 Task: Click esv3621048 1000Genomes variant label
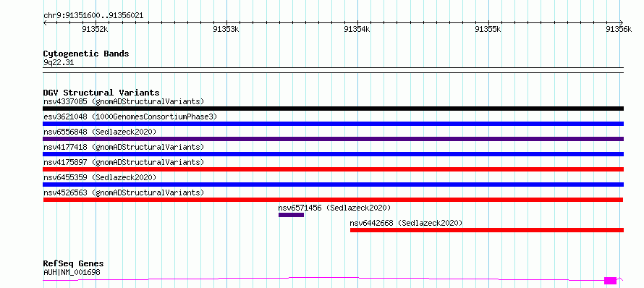pyautogui.click(x=130, y=117)
